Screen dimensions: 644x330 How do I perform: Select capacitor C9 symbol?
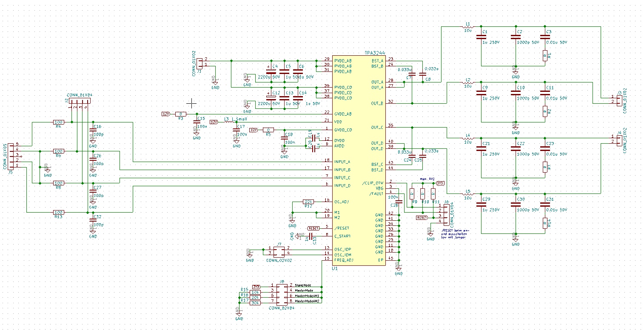(x=481, y=93)
